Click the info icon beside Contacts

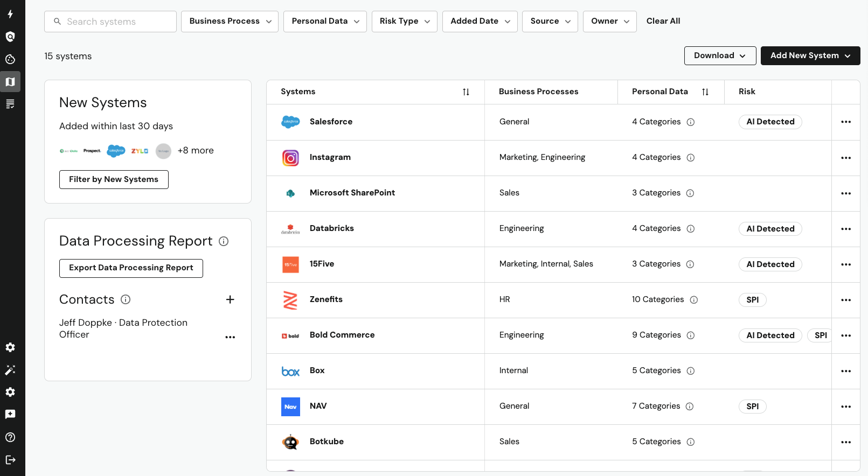coord(126,299)
